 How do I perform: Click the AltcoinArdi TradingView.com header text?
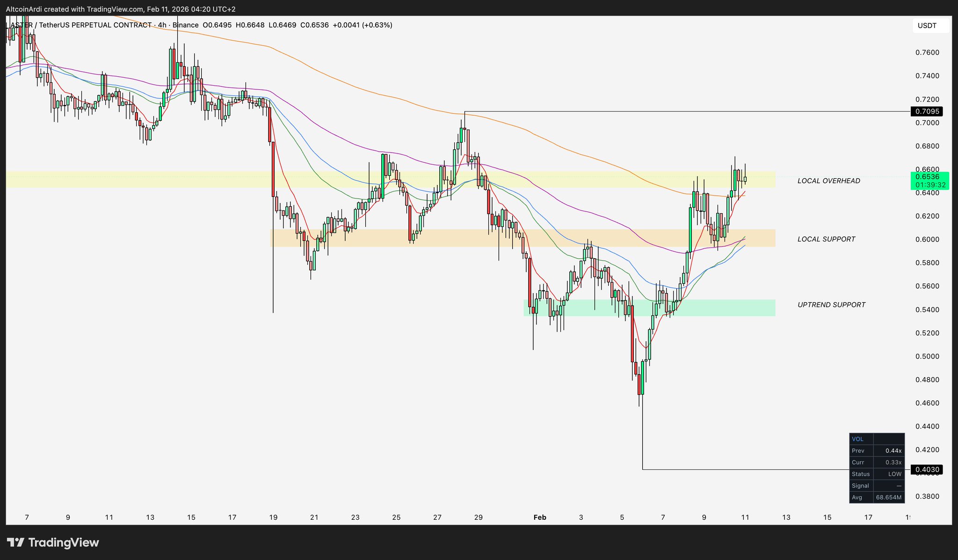tap(121, 9)
